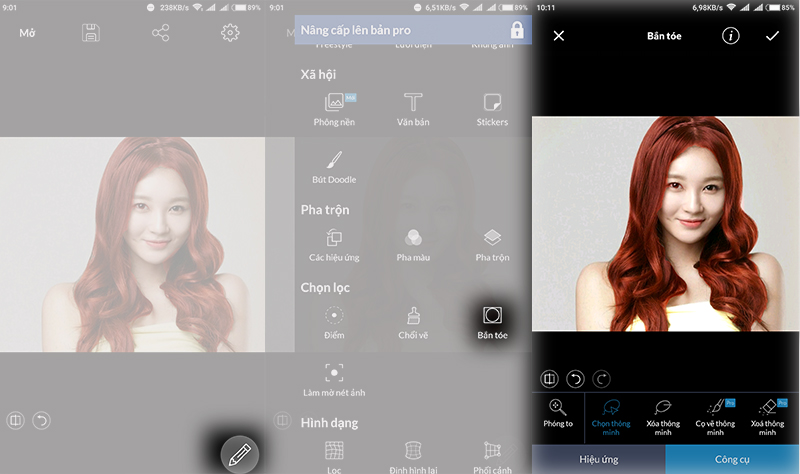
Task: Select Cọ vẽ thông minh tool
Action: click(715, 418)
